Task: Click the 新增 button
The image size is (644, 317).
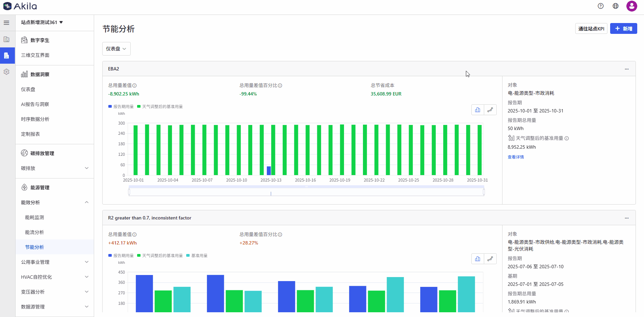Action: 623,29
